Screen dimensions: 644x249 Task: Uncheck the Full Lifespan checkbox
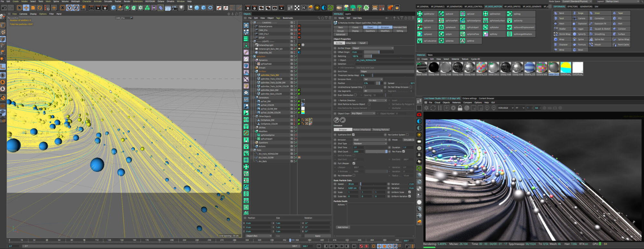[354, 163]
